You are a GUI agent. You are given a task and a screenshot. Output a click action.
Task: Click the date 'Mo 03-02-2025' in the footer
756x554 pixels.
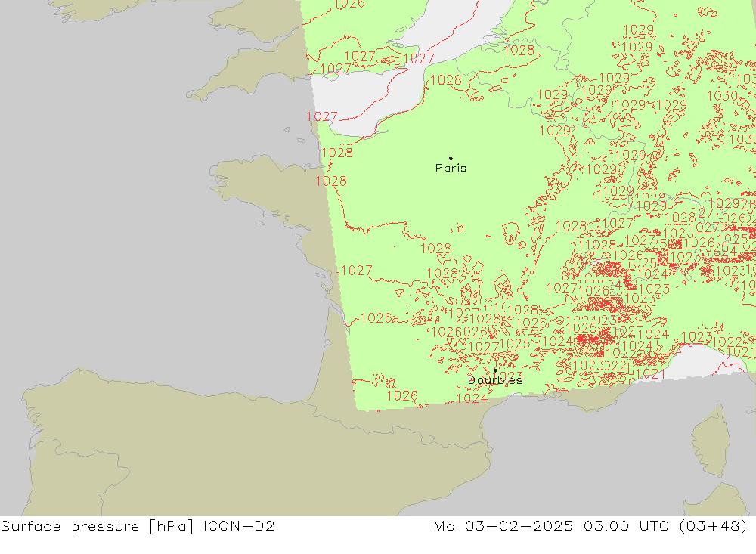point(503,525)
